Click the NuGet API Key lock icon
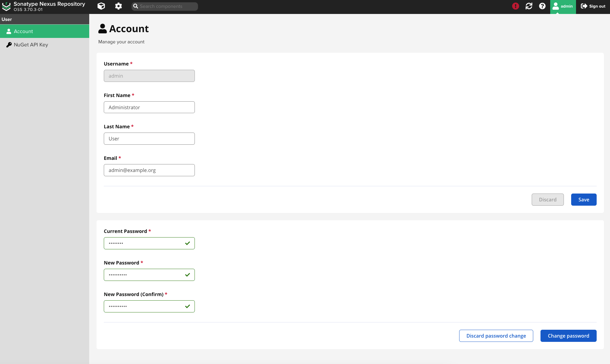 click(9, 45)
